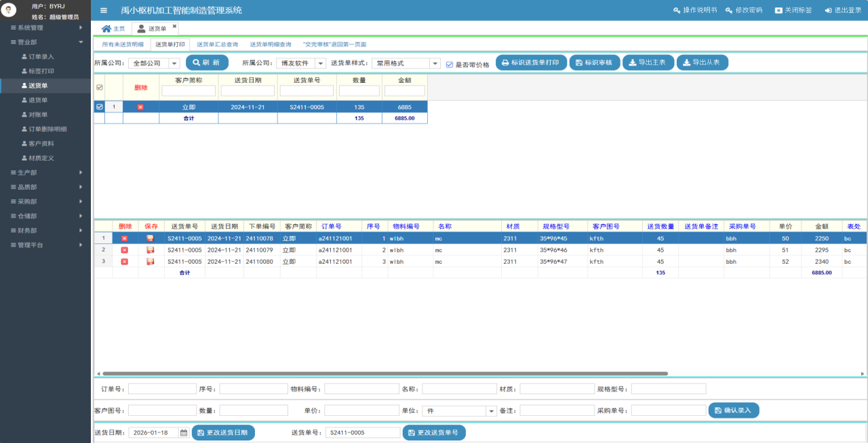Open the calendar picker for 送货日期
The image size is (868, 443).
pyautogui.click(x=183, y=433)
